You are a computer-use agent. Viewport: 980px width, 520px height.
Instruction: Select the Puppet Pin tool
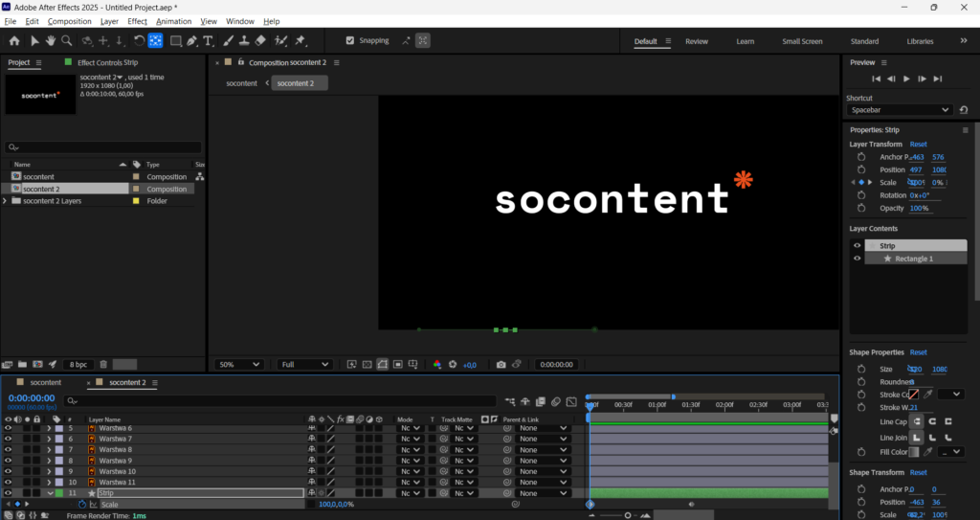pos(301,40)
